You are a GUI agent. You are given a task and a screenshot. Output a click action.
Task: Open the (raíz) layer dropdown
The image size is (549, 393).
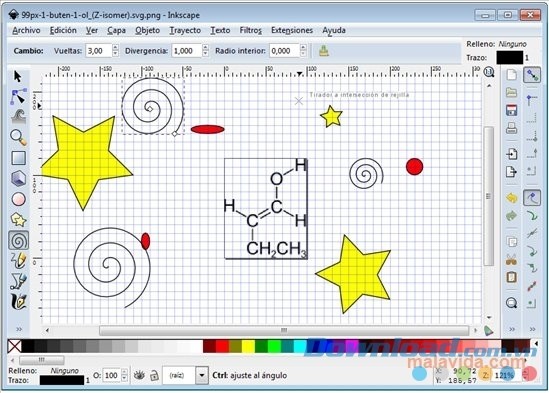202,375
